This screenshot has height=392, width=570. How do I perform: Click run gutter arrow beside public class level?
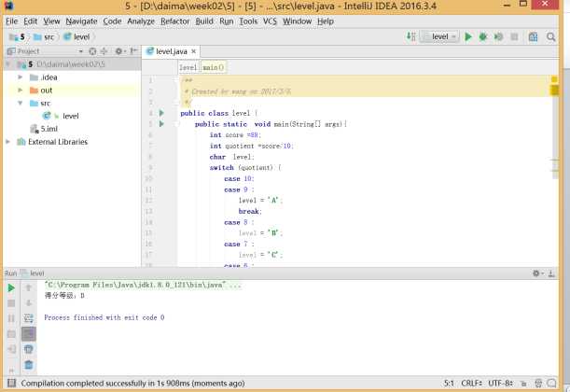coord(161,113)
